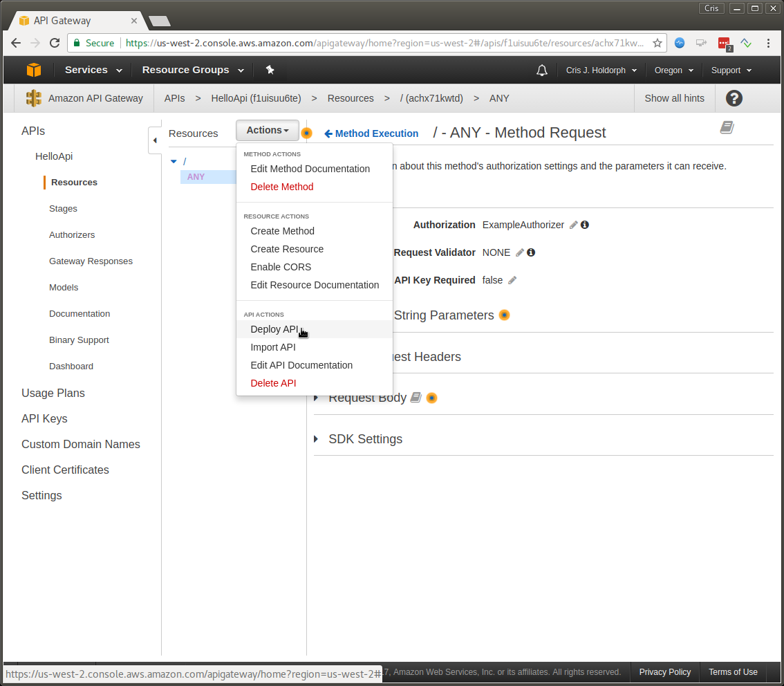Click the hint dot beside String Parameters
Image resolution: width=784 pixels, height=686 pixels.
[505, 315]
